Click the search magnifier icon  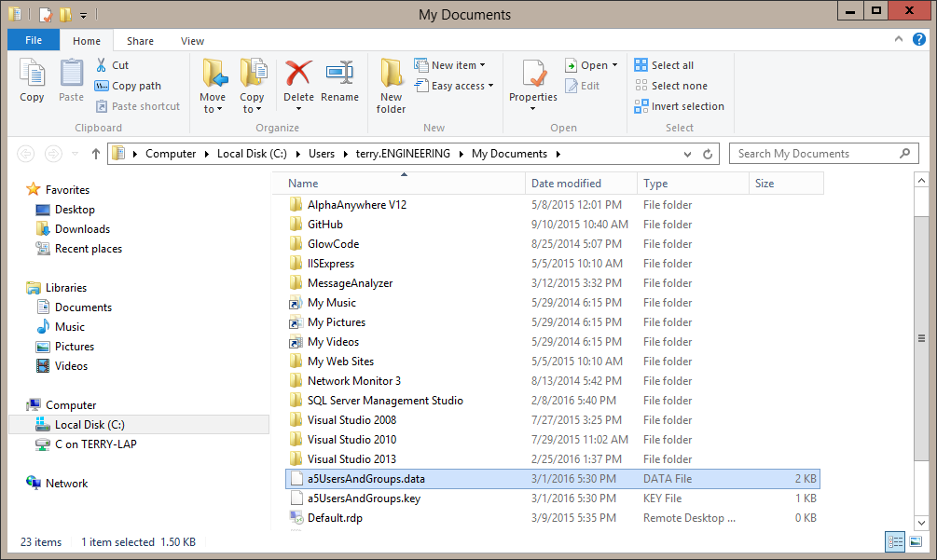tap(904, 154)
